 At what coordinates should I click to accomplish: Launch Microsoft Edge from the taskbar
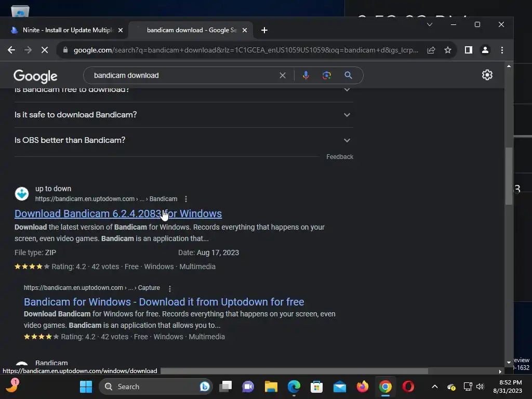[x=294, y=387]
